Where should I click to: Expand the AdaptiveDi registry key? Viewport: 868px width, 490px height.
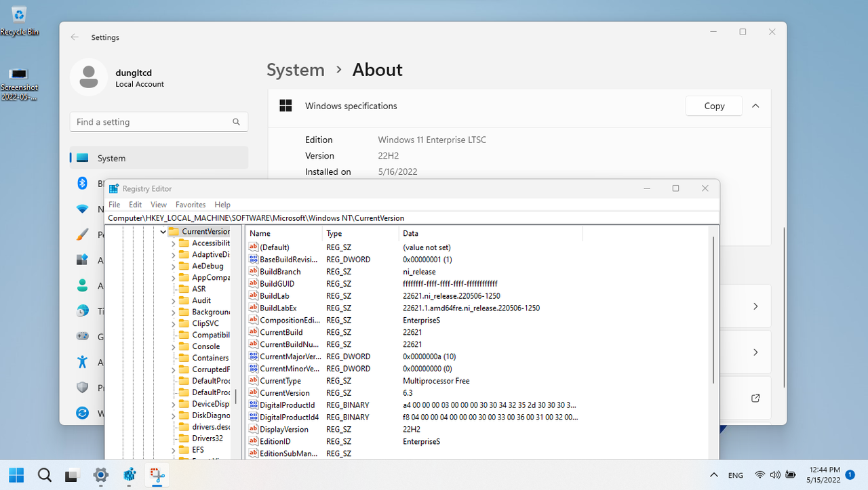[174, 255]
